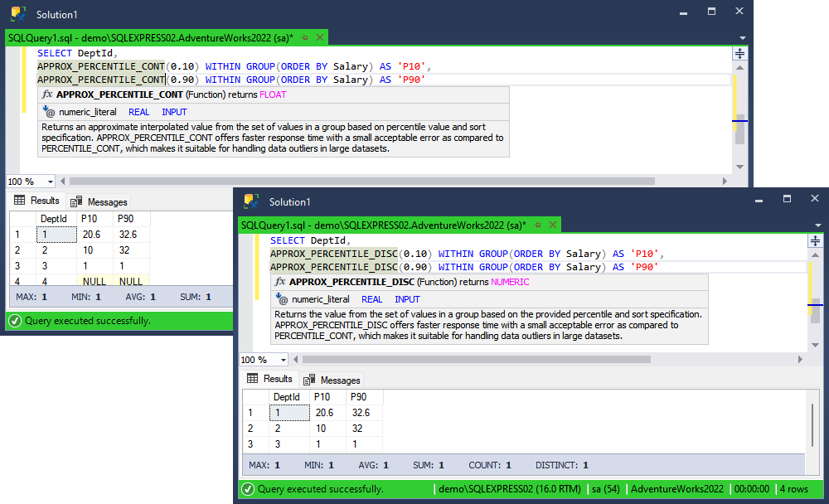The image size is (829, 504).
Task: Click the split editor icon in the back window
Action: pyautogui.click(x=739, y=53)
